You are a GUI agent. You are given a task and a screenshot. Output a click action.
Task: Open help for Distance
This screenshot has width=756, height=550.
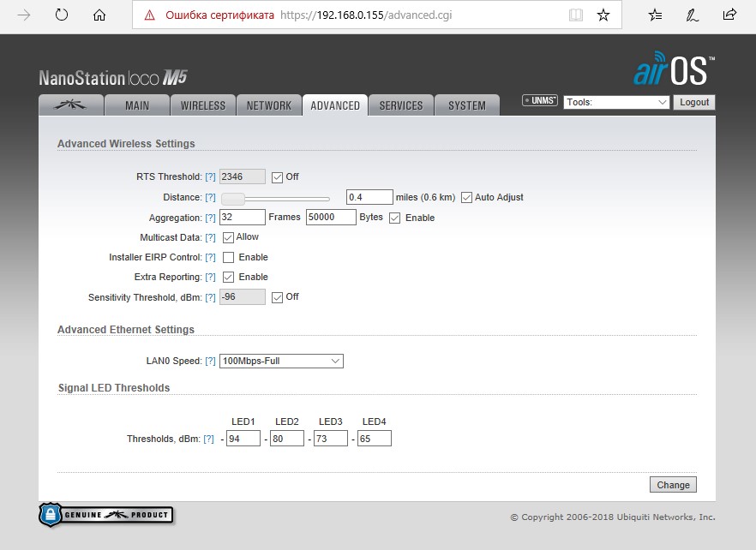[x=210, y=197]
